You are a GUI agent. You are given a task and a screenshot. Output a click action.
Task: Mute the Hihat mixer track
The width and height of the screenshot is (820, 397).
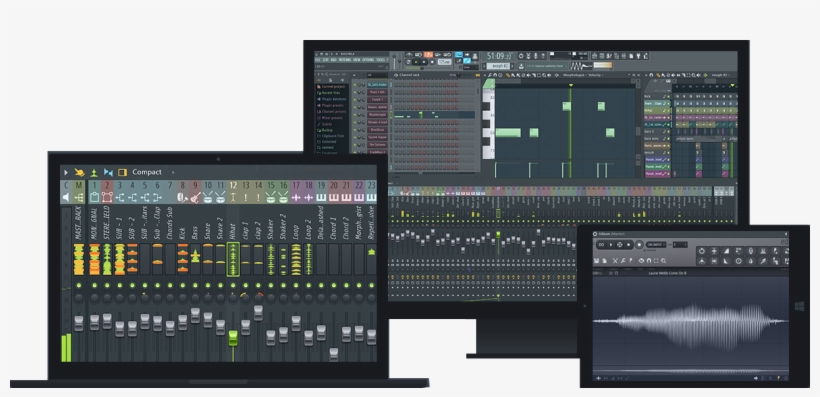[x=233, y=285]
